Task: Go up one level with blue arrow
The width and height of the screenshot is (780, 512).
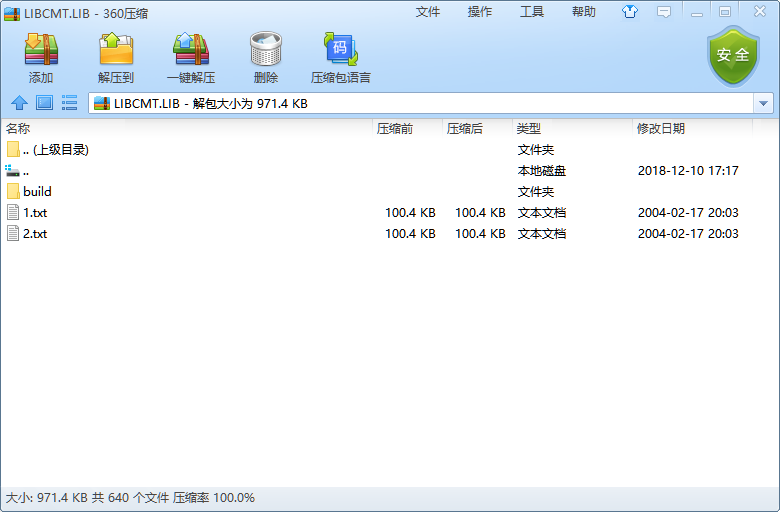Action: [x=19, y=103]
